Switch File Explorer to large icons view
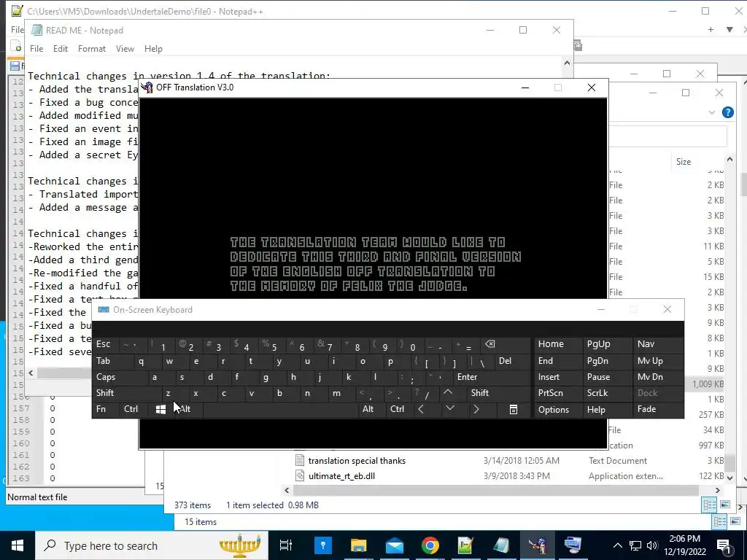This screenshot has width=747, height=560. (x=725, y=505)
